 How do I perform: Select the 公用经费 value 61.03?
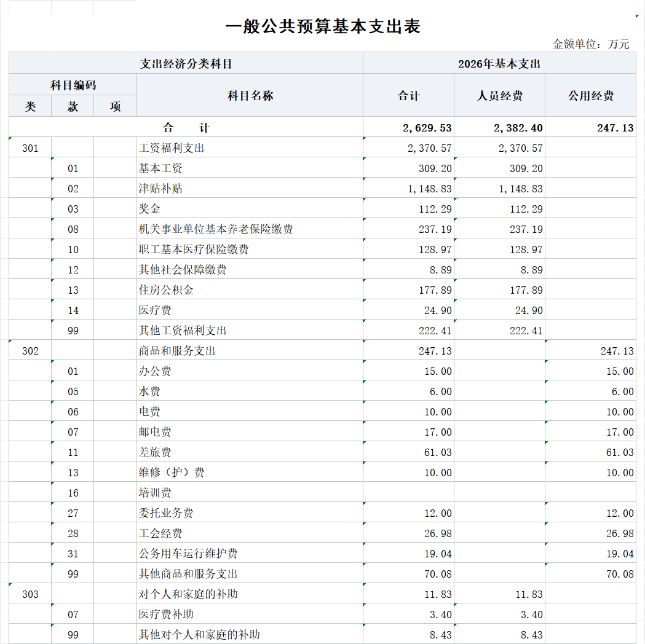click(591, 452)
